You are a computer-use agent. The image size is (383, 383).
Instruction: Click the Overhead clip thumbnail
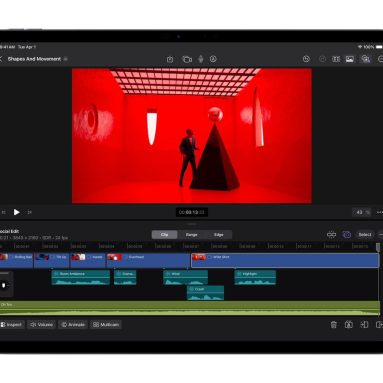click(x=114, y=257)
